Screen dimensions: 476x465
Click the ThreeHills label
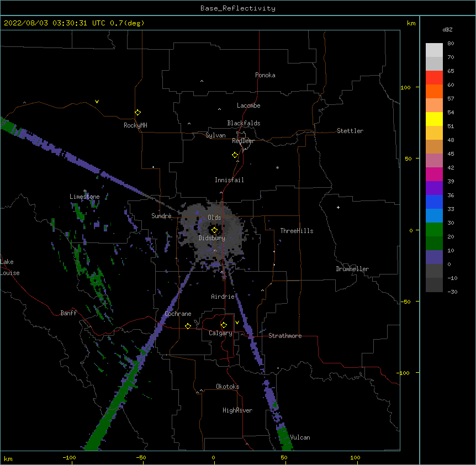tap(297, 231)
